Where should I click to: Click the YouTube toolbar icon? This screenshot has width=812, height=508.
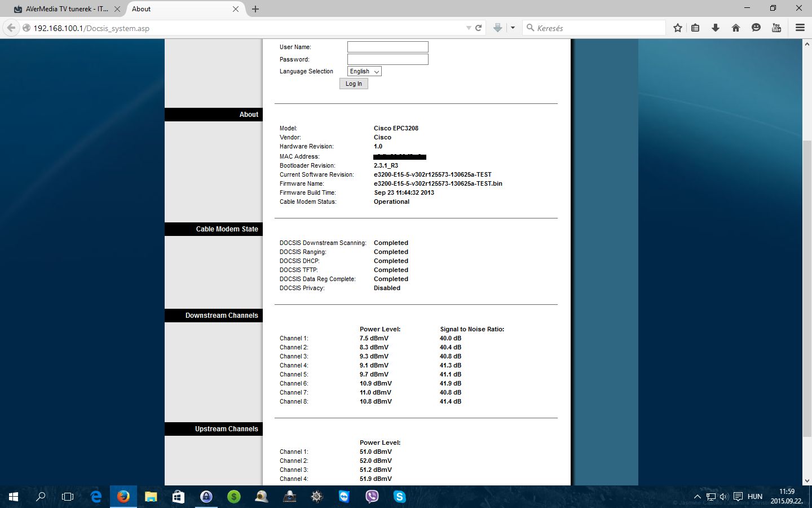tap(776, 28)
